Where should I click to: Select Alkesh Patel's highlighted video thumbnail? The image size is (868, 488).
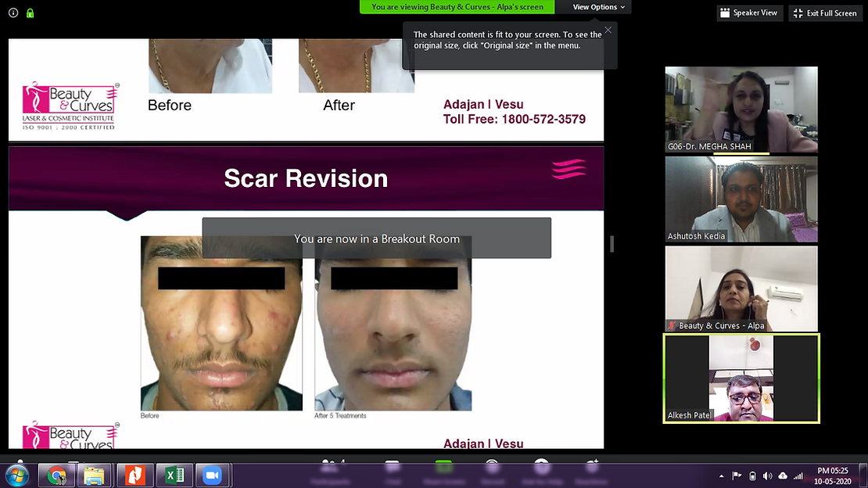pyautogui.click(x=741, y=379)
